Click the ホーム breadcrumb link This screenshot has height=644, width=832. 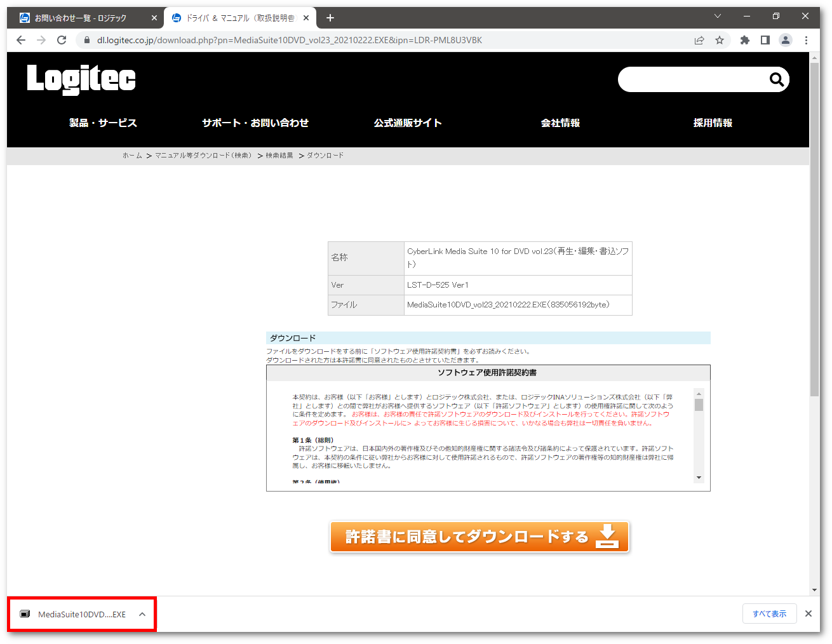tap(132, 156)
